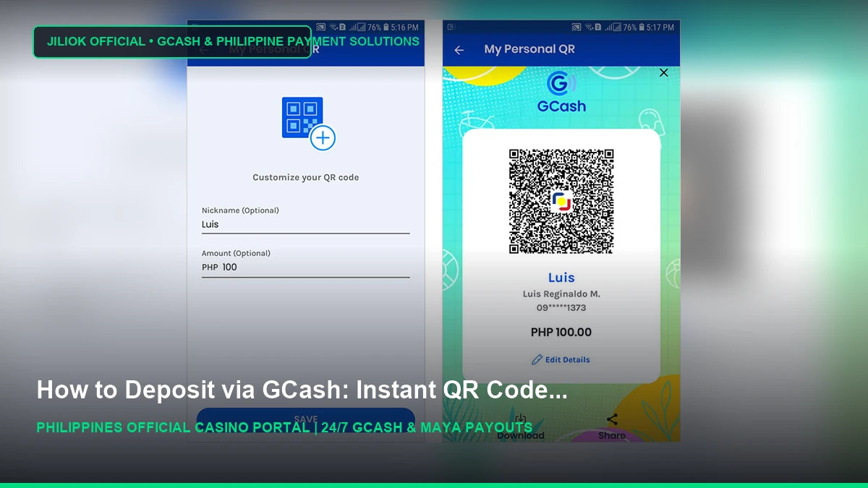The image size is (868, 488).
Task: Click the Nickname field containing Luis
Action: [305, 224]
